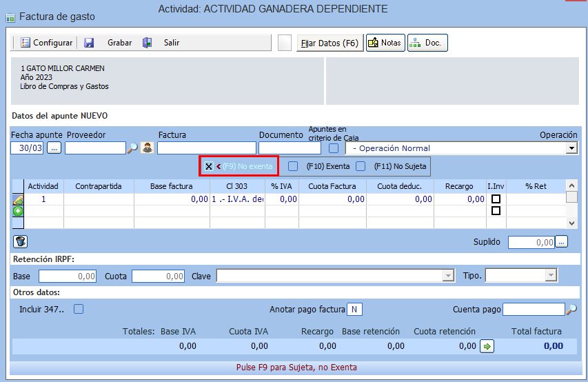Check the F11 No Sujeta checkbox
This screenshot has height=382, width=588.
coord(361,166)
